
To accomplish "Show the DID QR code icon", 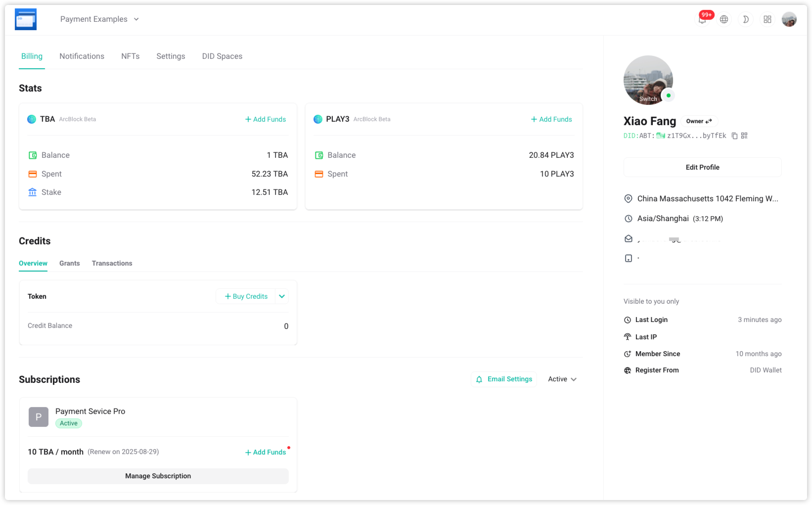I will (744, 136).
